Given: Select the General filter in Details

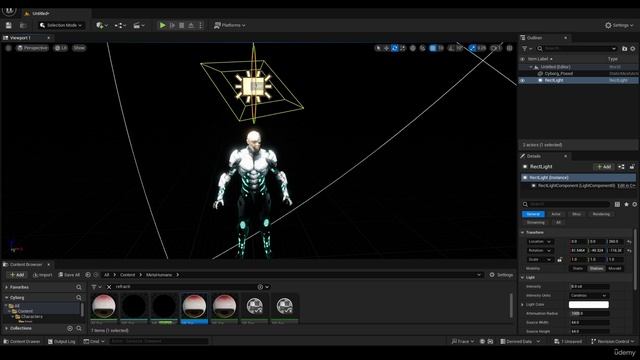Looking at the screenshot, I should point(533,214).
